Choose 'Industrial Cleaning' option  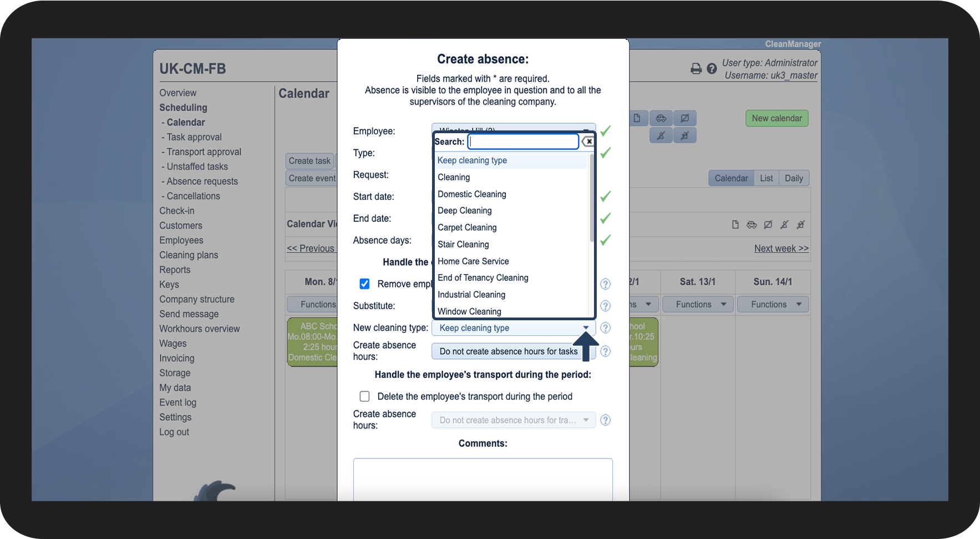[x=510, y=295]
